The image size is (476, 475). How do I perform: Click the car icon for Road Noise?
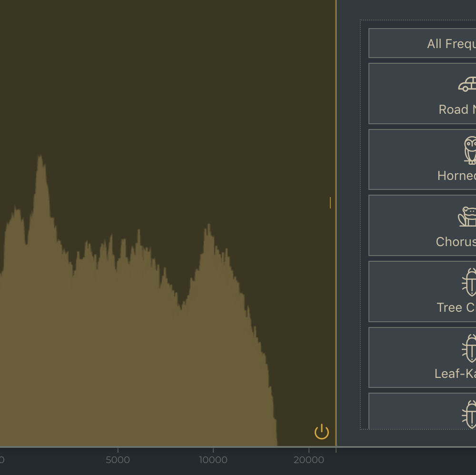(x=467, y=84)
